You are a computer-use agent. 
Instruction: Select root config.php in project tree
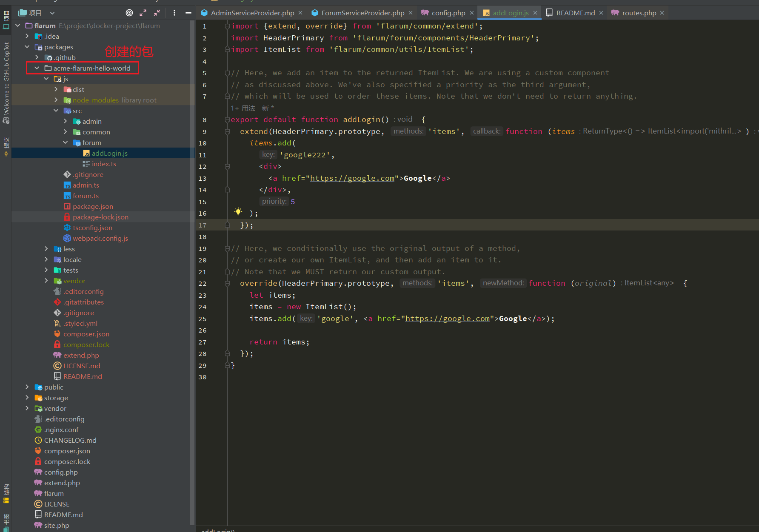61,472
